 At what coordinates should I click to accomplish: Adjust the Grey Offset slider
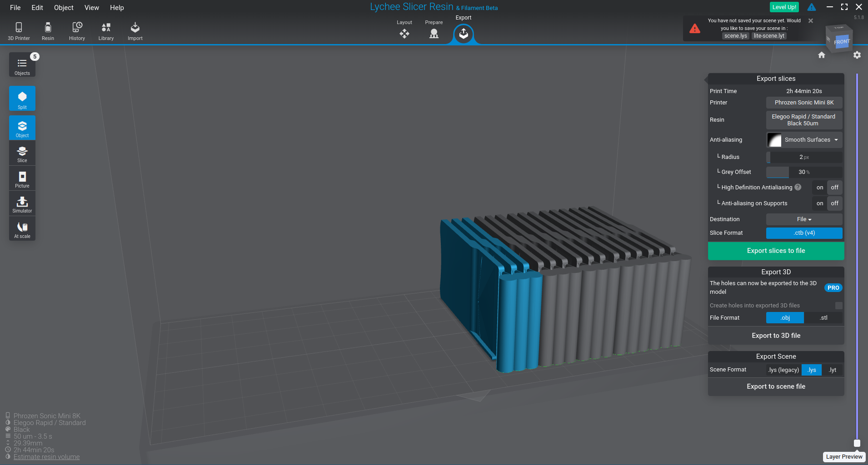tap(804, 172)
